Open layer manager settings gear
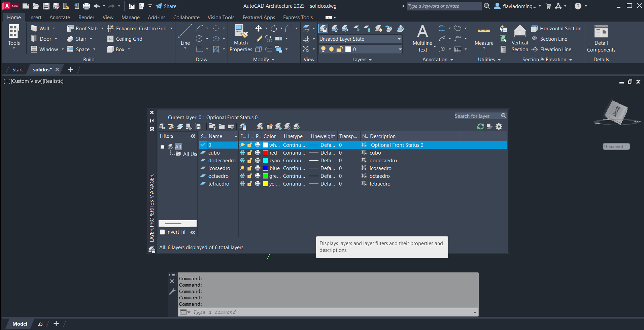The height and width of the screenshot is (330, 644). click(499, 126)
